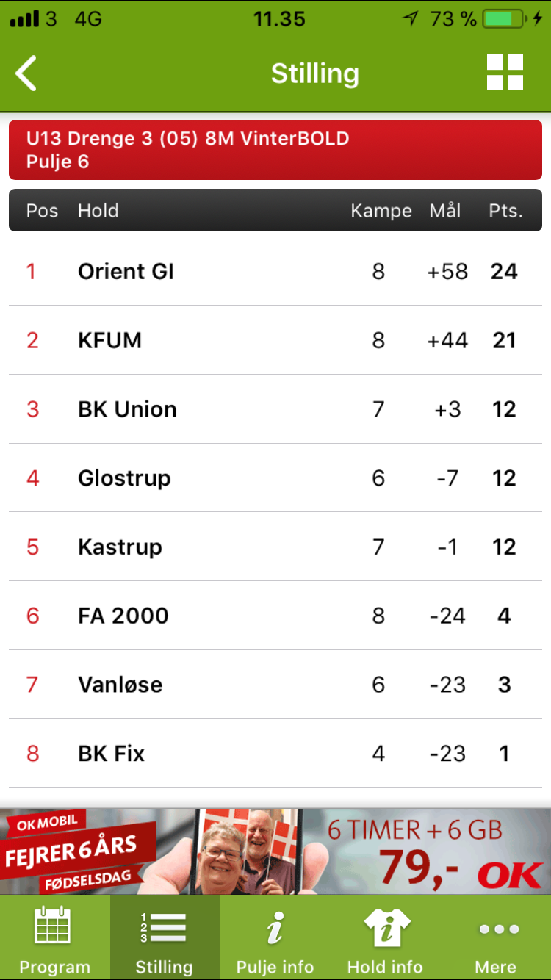The height and width of the screenshot is (980, 551).
Task: Switch to the Program tab label
Action: 54,967
